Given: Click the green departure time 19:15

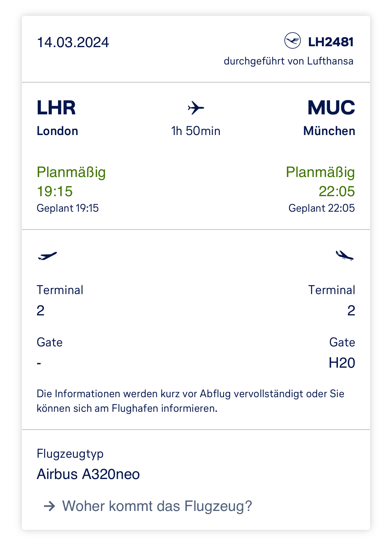Looking at the screenshot, I should coord(55,191).
